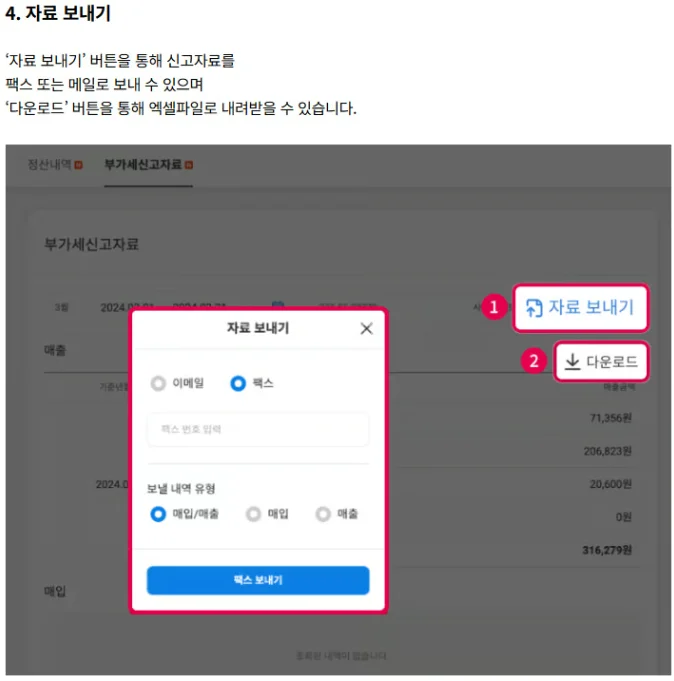674x681 pixels.
Task: Click the red number 1 marker
Action: pos(492,308)
